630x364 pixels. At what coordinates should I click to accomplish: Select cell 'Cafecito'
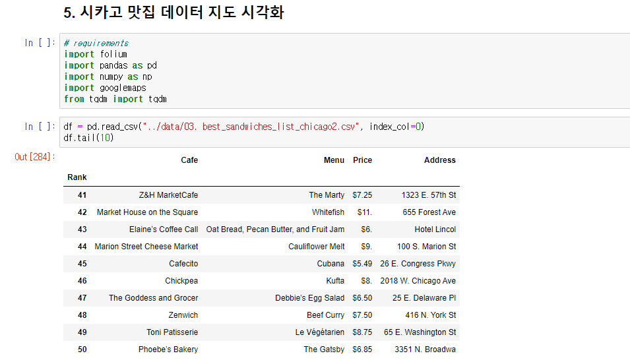[x=183, y=264]
